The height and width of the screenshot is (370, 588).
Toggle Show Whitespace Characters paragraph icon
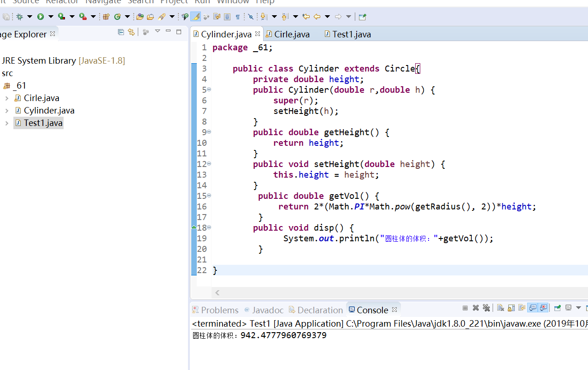point(238,17)
